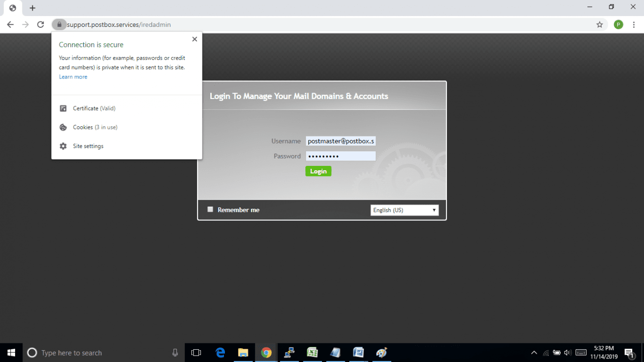Open the clock showing 5:32 PM
Image resolution: width=644 pixels, height=362 pixels.
pyautogui.click(x=604, y=352)
